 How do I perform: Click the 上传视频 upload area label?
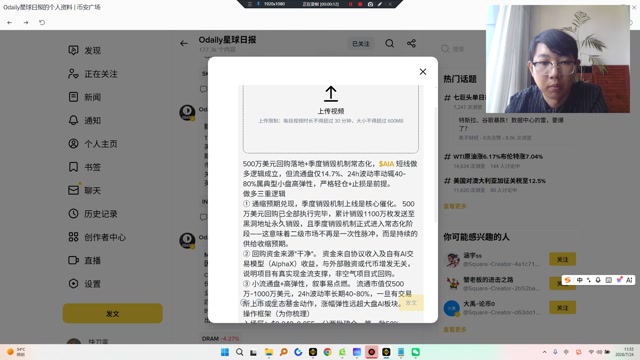pyautogui.click(x=331, y=111)
